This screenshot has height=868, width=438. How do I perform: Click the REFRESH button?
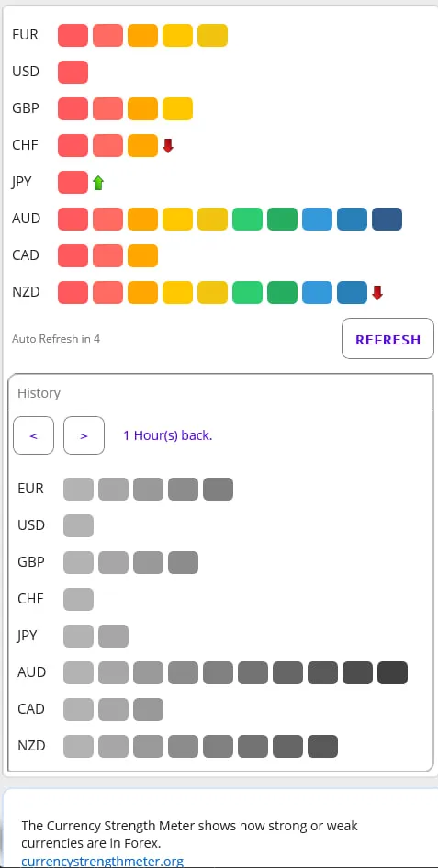point(387,339)
